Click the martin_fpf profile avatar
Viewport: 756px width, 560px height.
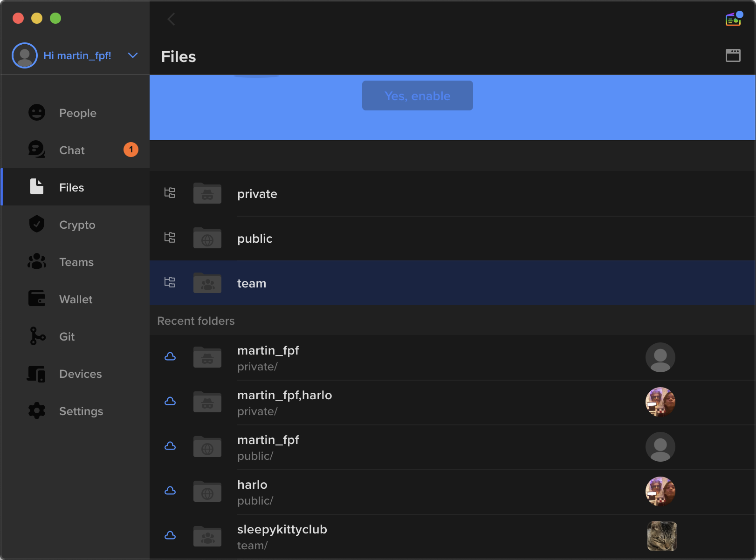pyautogui.click(x=25, y=55)
